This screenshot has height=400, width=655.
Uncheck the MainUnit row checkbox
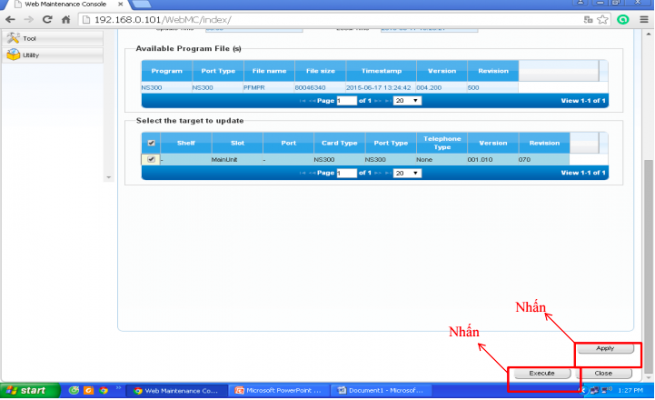(x=151, y=159)
